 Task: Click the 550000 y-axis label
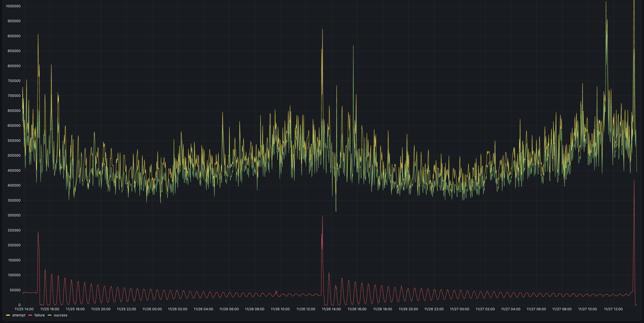(14, 141)
